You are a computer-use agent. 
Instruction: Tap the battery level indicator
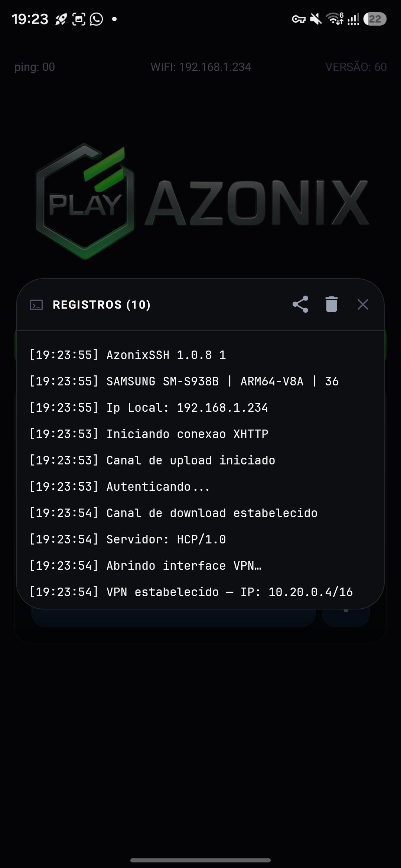(375, 19)
